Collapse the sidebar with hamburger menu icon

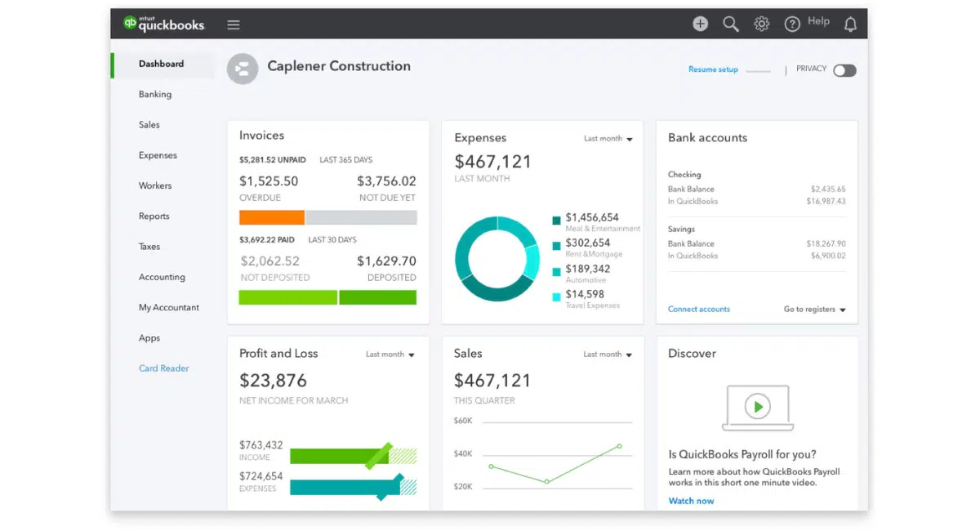pos(234,25)
